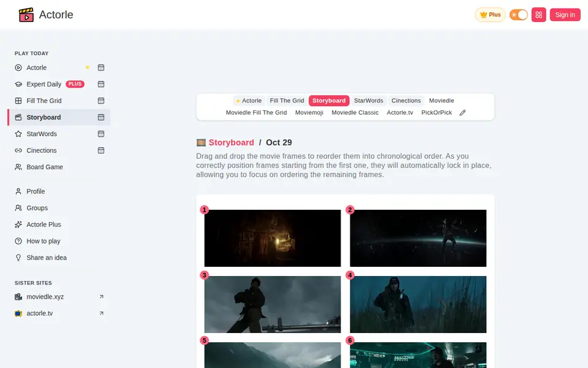Open the Moviemoji tab
This screenshot has width=588, height=368.
(x=309, y=113)
